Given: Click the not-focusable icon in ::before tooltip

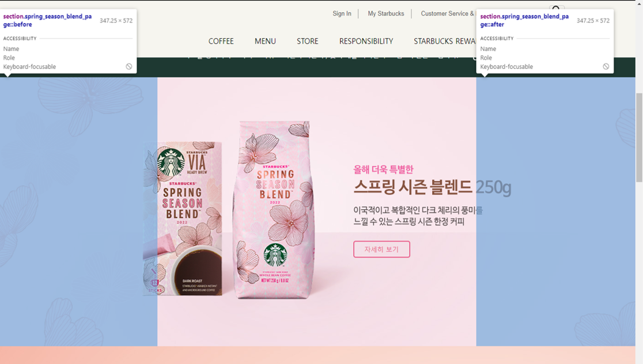Looking at the screenshot, I should click(128, 66).
